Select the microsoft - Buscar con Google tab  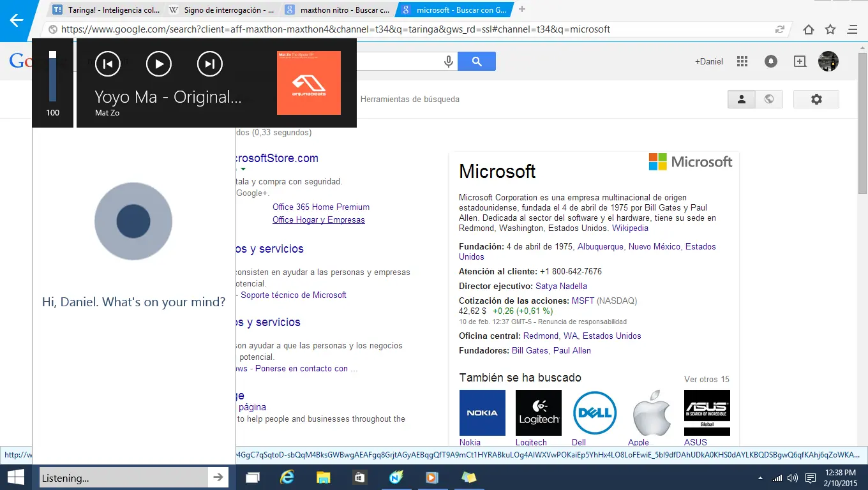(x=455, y=10)
